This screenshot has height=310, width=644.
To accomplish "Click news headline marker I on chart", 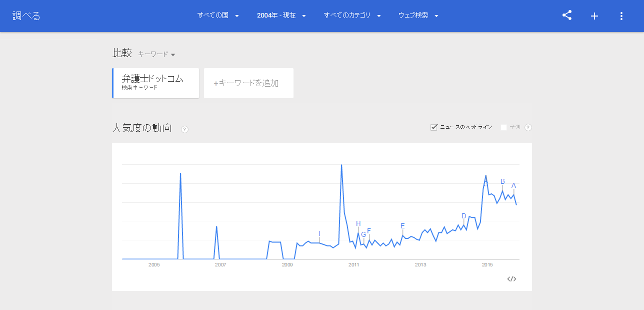I will 319,233.
